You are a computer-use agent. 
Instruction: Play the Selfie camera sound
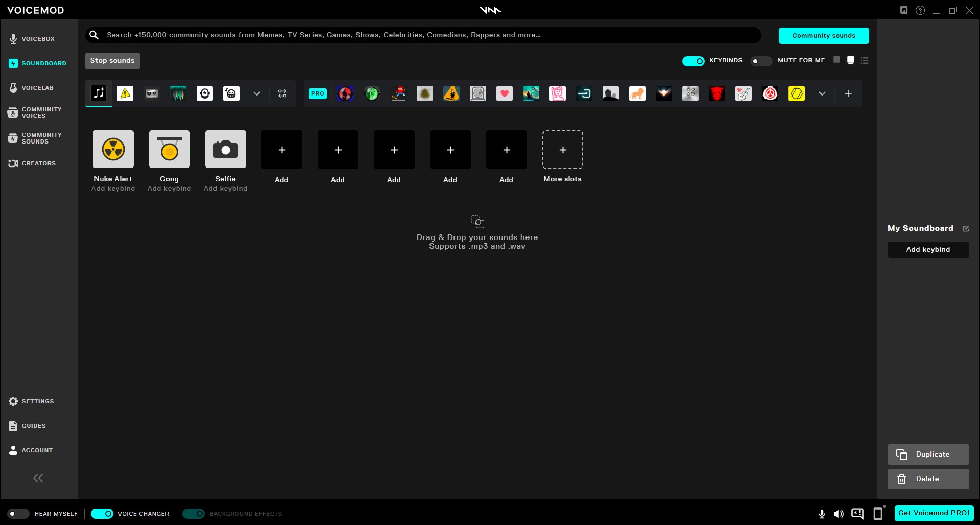point(226,149)
